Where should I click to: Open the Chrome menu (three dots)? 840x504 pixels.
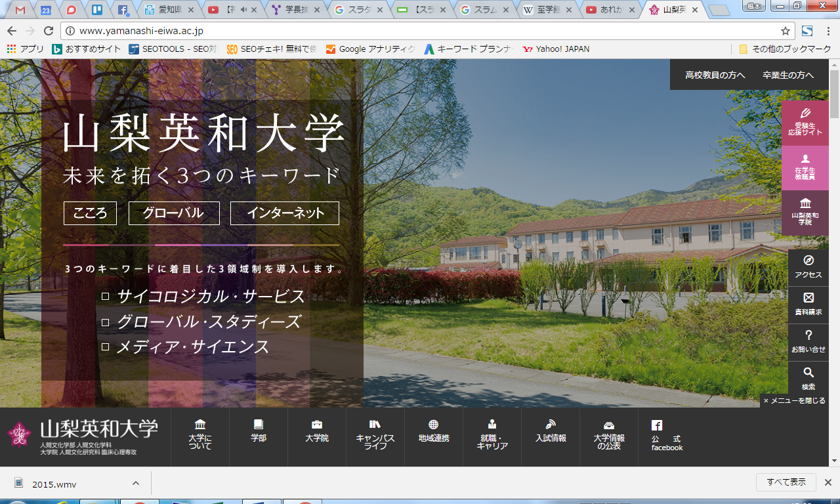pos(828,31)
